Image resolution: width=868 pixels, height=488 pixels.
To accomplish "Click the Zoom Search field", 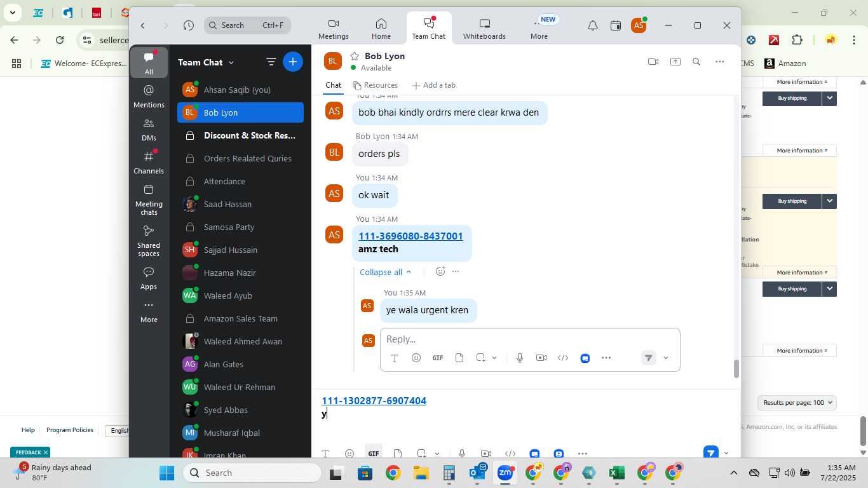I will 247,25.
